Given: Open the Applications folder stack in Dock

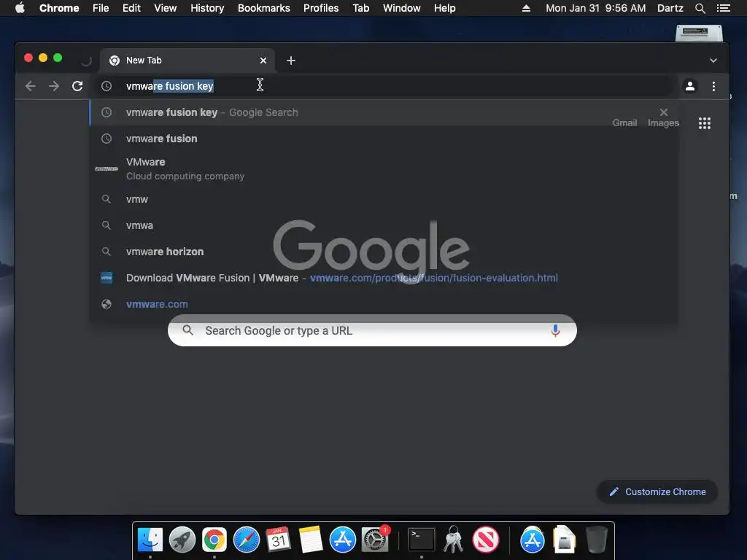Looking at the screenshot, I should click(x=532, y=540).
